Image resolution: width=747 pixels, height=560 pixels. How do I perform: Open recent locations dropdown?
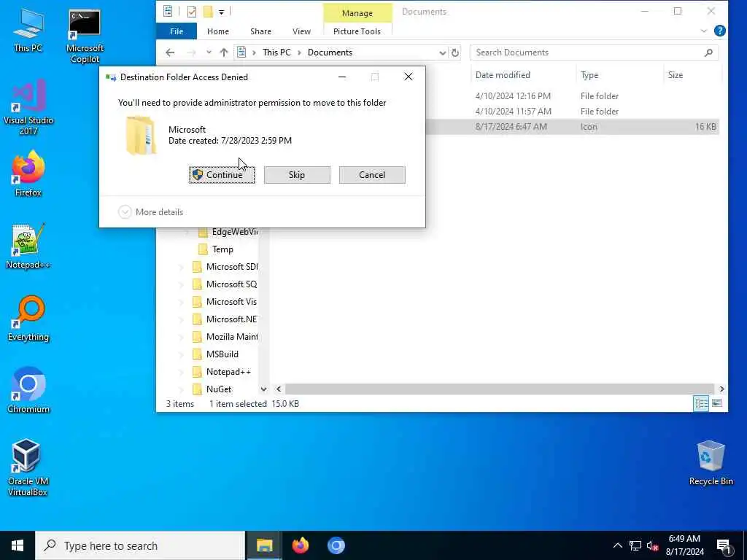209,52
